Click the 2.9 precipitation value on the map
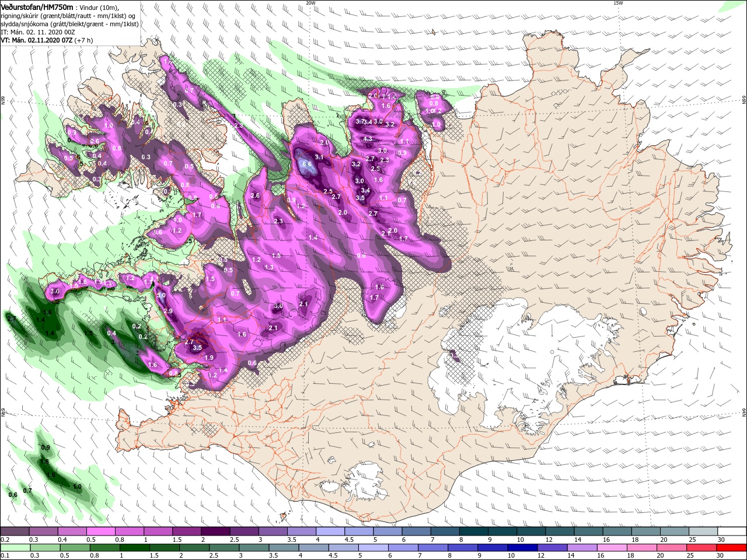Image resolution: width=747 pixels, height=560 pixels. click(x=168, y=311)
